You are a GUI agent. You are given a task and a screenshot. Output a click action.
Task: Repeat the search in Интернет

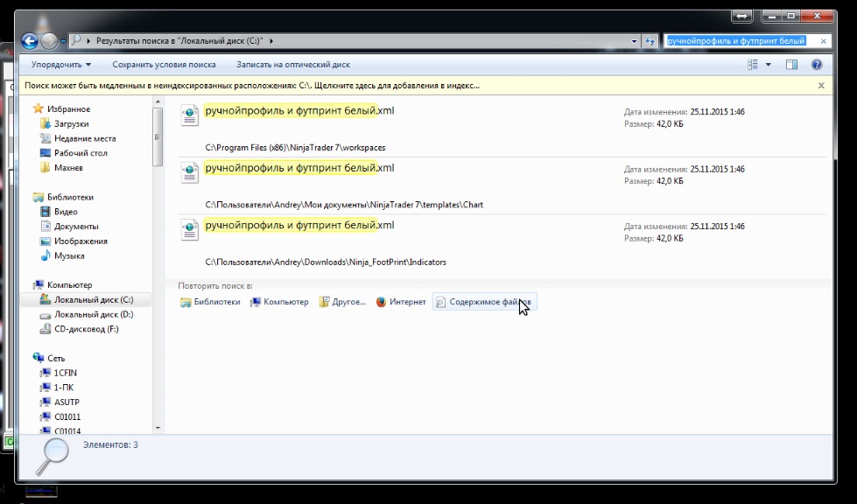[x=401, y=302]
